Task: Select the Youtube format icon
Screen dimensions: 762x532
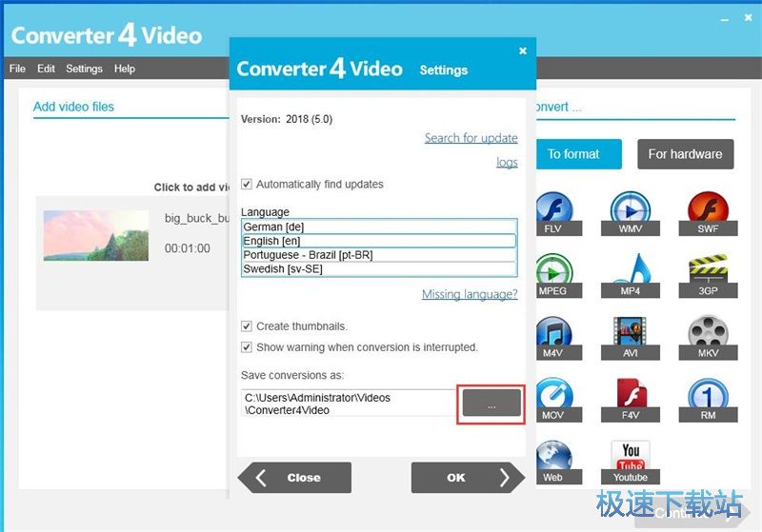Action: click(x=631, y=463)
